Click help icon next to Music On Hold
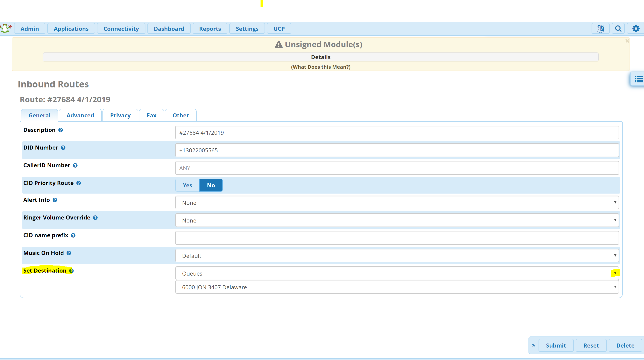Image resolution: width=644 pixels, height=360 pixels. click(69, 253)
